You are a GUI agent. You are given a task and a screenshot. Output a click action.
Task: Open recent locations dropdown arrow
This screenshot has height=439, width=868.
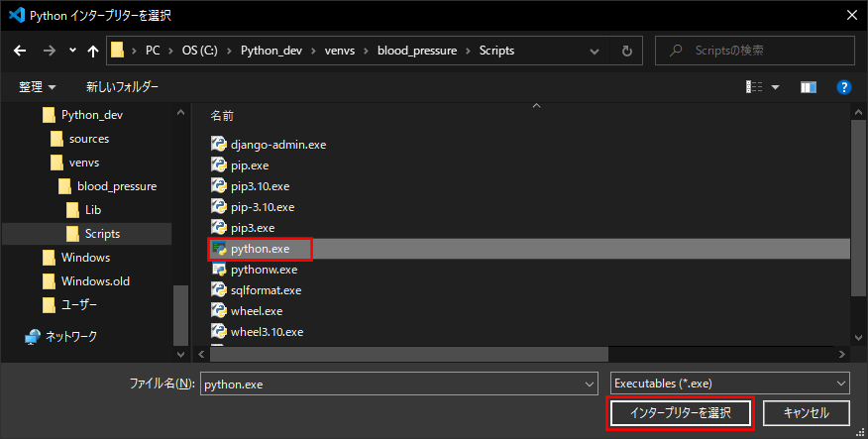(x=72, y=51)
